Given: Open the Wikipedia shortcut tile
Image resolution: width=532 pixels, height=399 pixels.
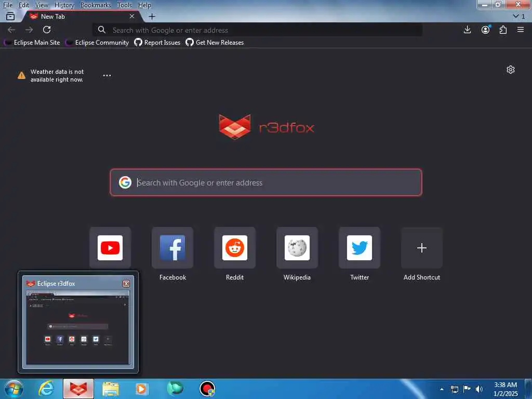Looking at the screenshot, I should coord(297,248).
